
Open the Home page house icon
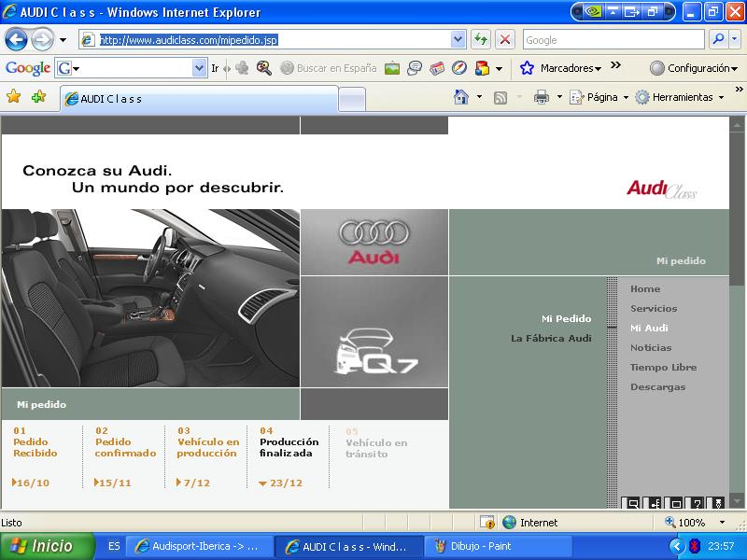point(461,97)
